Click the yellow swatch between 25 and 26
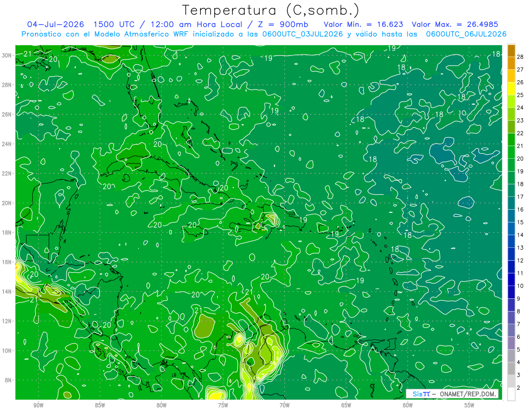 coord(511,89)
